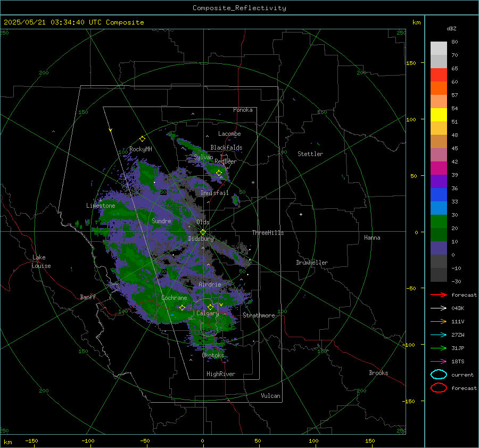Click the Limestone label on the map

pos(101,206)
